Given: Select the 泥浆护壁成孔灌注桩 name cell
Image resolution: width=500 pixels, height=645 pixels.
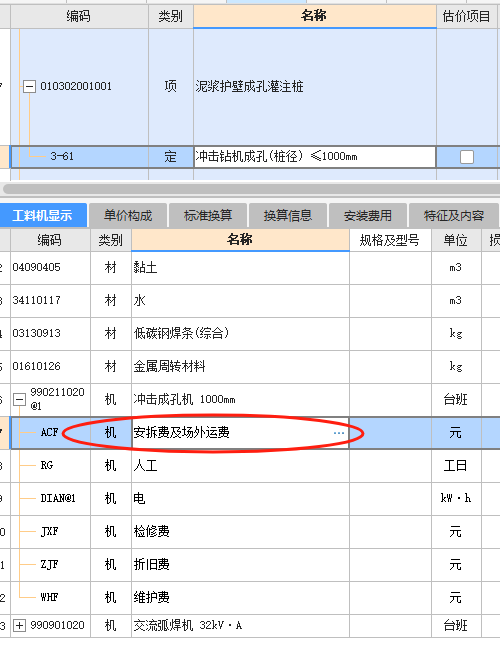Looking at the screenshot, I should pos(315,86).
